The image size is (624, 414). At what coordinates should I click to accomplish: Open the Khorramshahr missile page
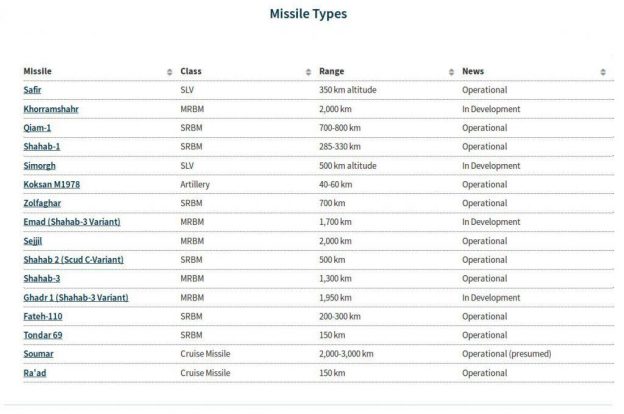tap(50, 109)
